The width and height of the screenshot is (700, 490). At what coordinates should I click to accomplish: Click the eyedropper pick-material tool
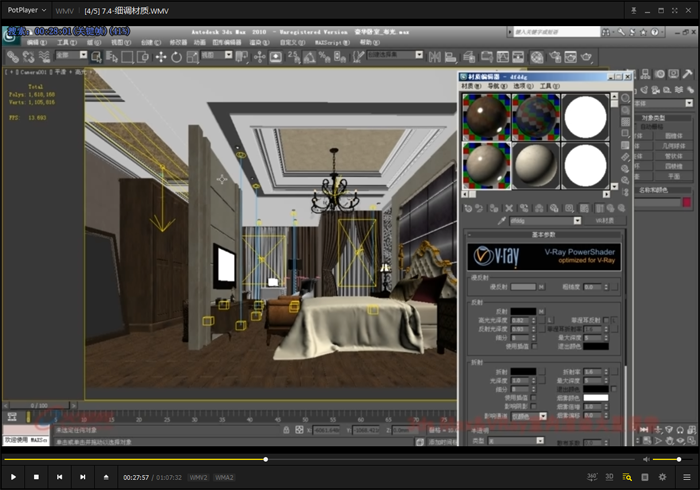[x=501, y=220]
